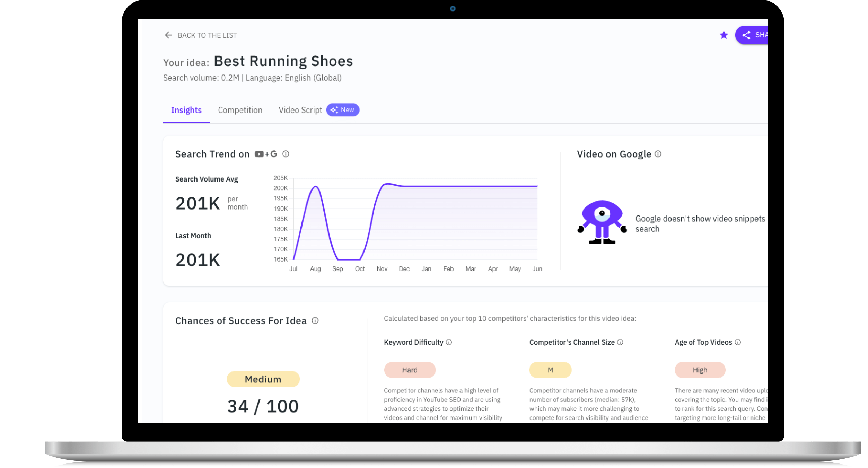Switch to the Video Script tab
Screen dimensions: 868x468
(300, 109)
